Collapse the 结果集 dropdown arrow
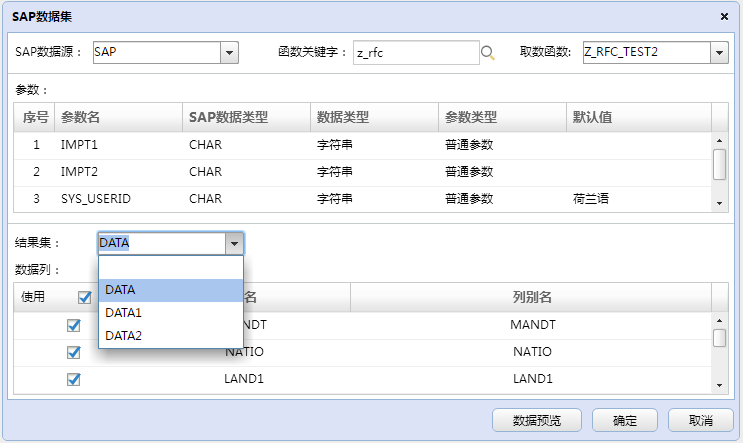 click(x=235, y=244)
